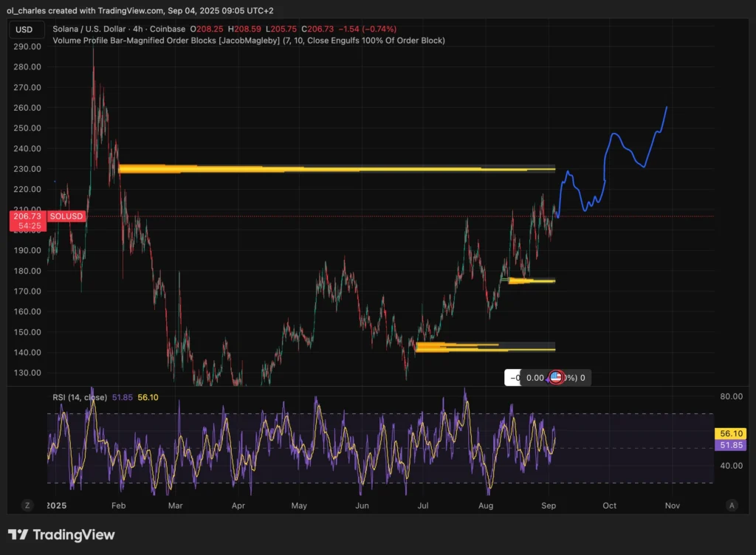Click the Oct label on time axis
Screen dimensions: 756x555
[x=609, y=506]
